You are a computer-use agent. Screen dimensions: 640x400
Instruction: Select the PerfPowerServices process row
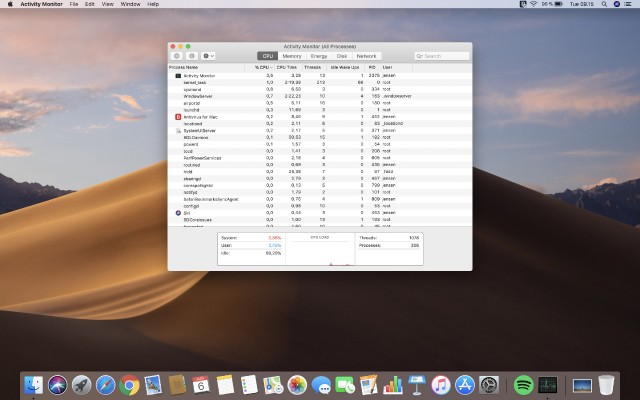tap(320, 158)
